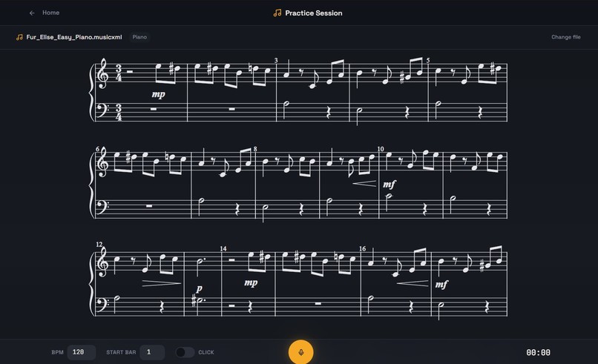The image size is (598, 364).
Task: Click the decrescendo hairpin in bar 12
Action: 161,283
